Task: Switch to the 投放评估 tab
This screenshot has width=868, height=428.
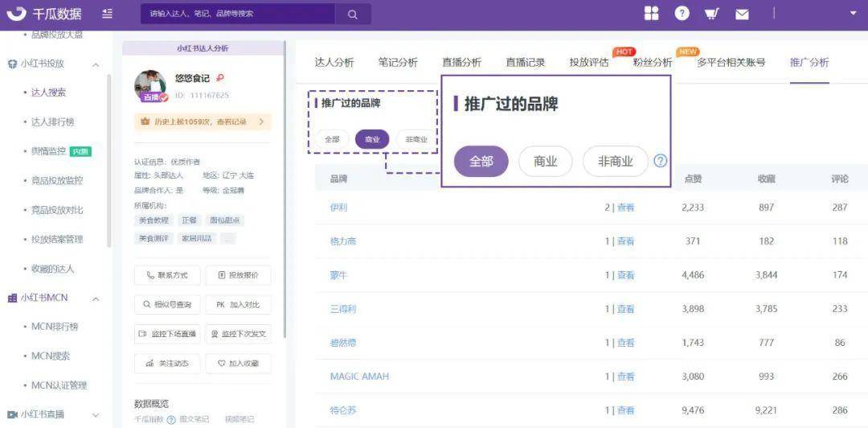Action: (x=589, y=62)
